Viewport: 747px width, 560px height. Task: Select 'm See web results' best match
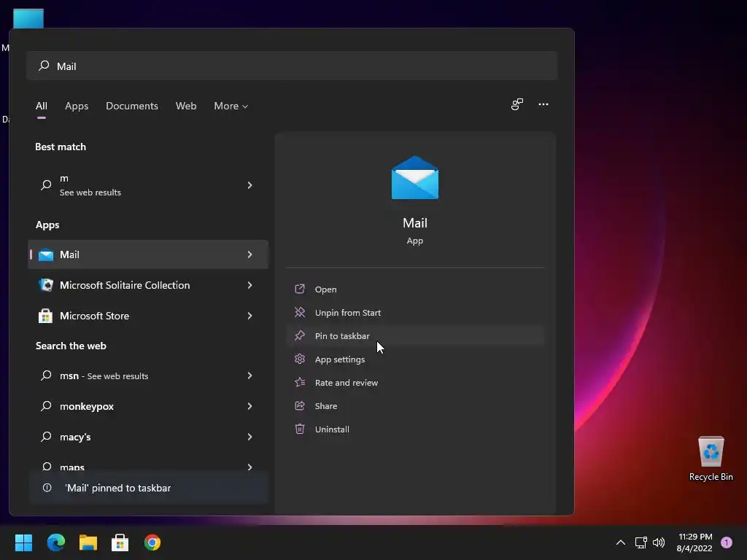pos(148,184)
